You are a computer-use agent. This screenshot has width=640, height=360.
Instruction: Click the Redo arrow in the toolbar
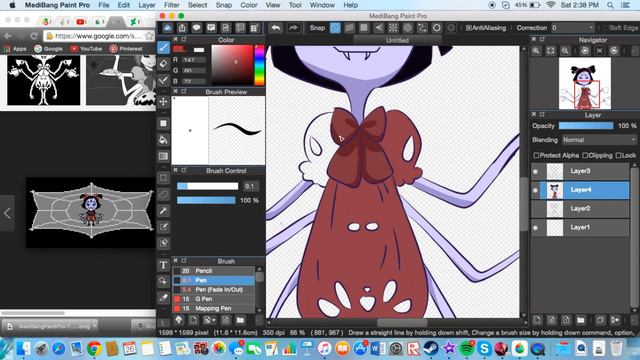(x=293, y=28)
